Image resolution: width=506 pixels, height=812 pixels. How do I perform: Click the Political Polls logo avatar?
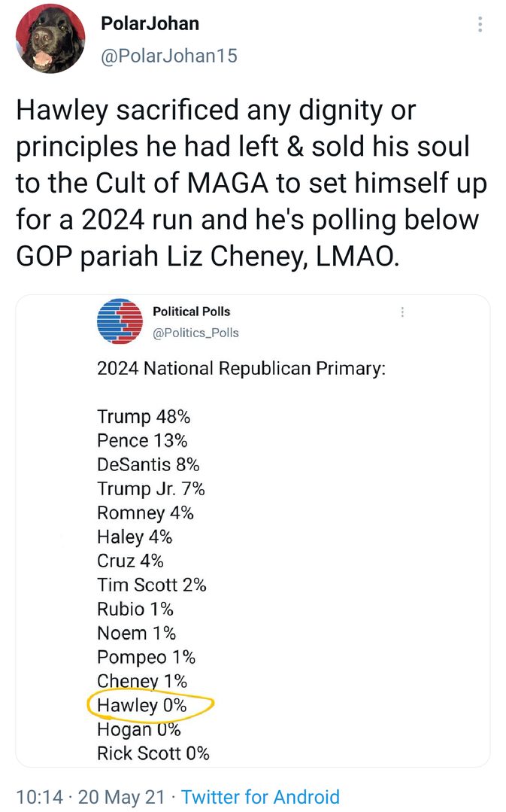120,321
